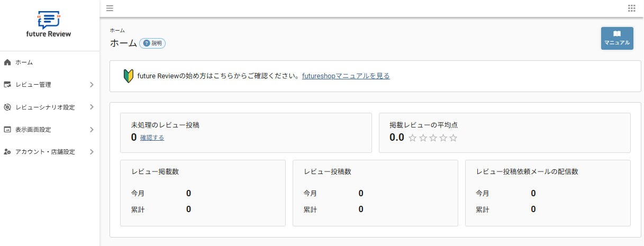
Task: Click the hamburger menu icon
Action: pyautogui.click(x=110, y=8)
